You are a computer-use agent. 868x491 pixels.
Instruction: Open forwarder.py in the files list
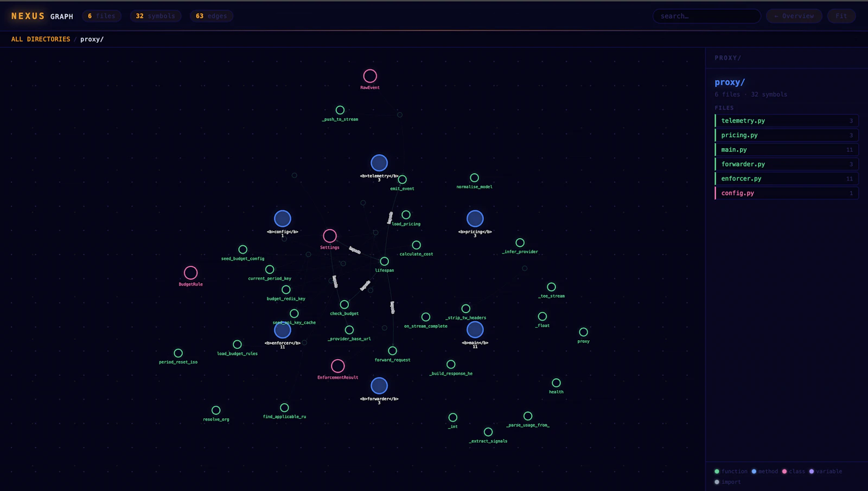[787, 164]
